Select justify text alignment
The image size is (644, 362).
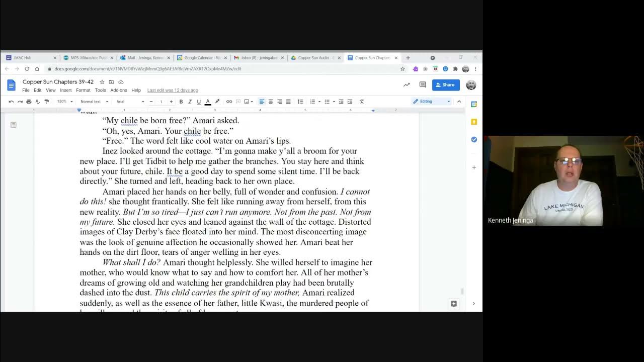(x=288, y=102)
